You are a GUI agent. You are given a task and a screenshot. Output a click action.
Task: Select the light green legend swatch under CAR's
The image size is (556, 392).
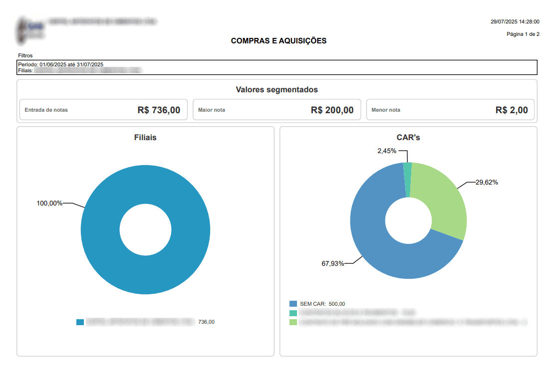click(293, 322)
